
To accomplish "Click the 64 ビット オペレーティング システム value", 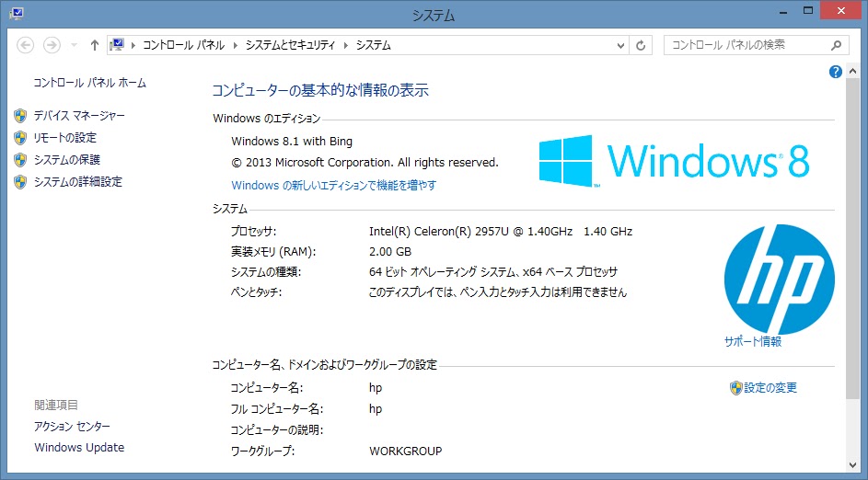I will tap(493, 272).
